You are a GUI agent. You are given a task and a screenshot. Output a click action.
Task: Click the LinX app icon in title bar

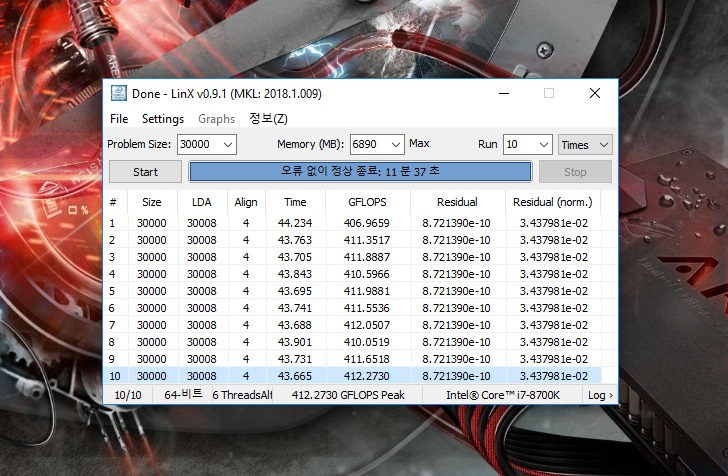(x=118, y=93)
